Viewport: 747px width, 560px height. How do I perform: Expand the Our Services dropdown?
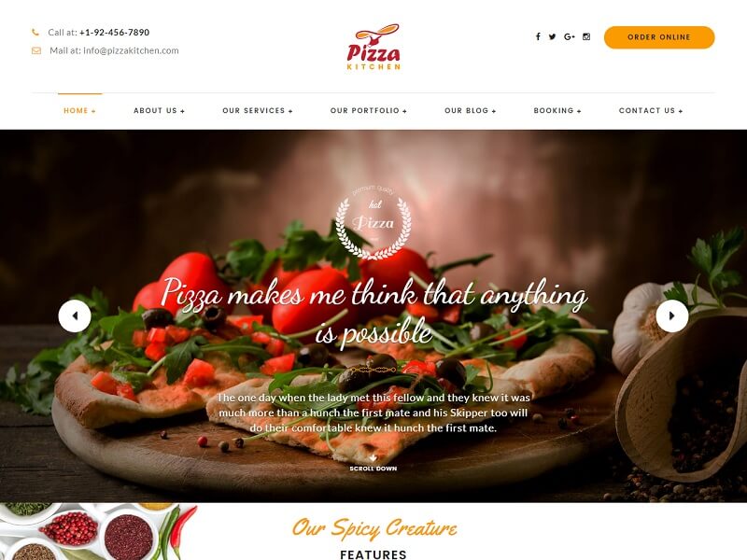pos(258,110)
